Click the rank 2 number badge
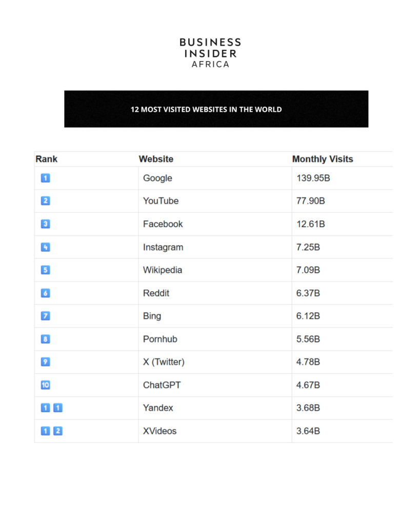The image size is (420, 525). pyautogui.click(x=45, y=201)
